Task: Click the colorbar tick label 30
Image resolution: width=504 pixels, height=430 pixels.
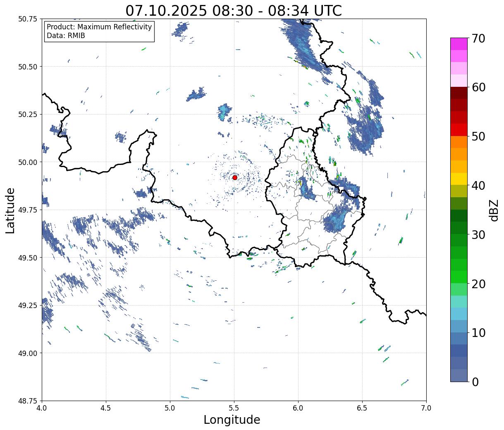Action: tap(478, 234)
